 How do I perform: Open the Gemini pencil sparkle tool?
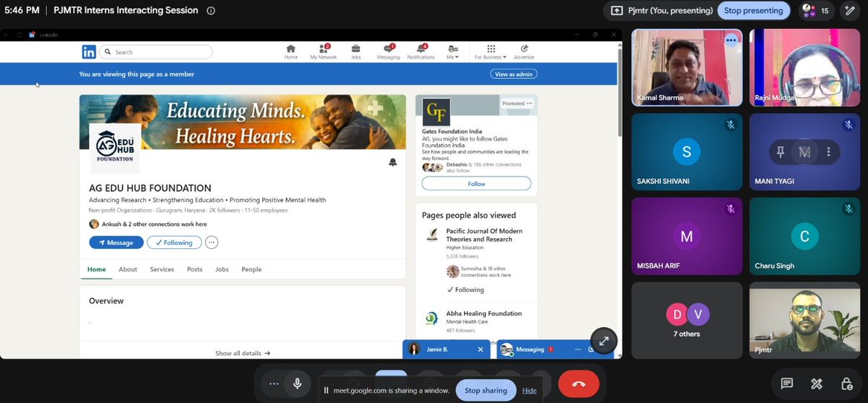point(849,11)
